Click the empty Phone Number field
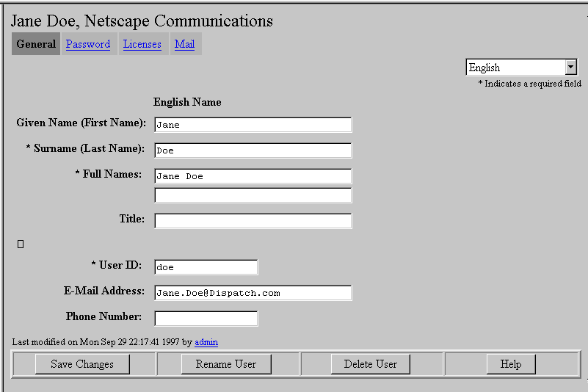Screen dimensions: 588x392 [206, 318]
